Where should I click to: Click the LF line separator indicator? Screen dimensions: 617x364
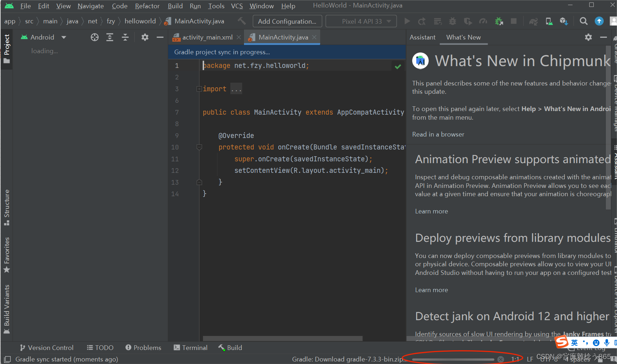coord(530,359)
